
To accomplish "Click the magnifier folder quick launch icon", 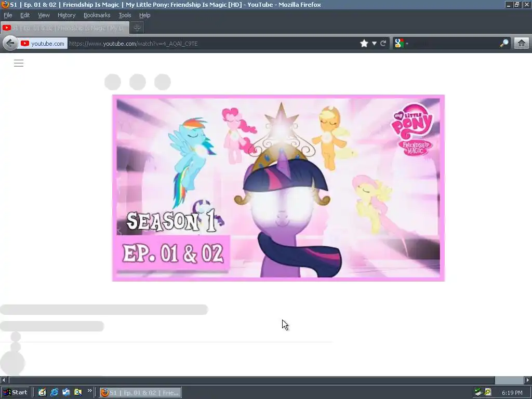I will 78,392.
